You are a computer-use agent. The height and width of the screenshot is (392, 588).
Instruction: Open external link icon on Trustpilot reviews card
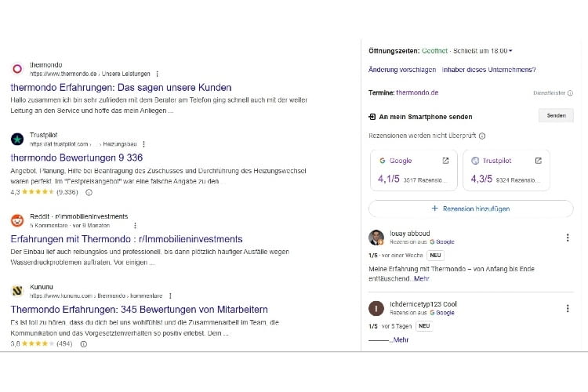538,161
